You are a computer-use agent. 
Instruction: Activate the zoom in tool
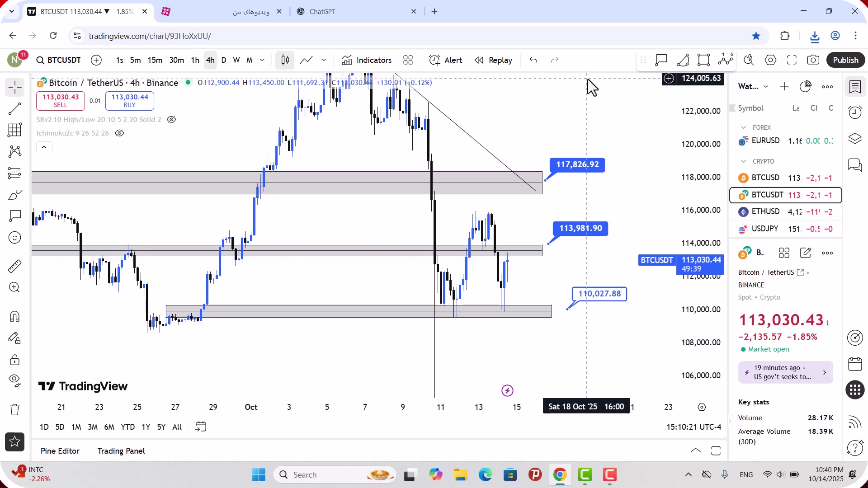[x=14, y=287]
